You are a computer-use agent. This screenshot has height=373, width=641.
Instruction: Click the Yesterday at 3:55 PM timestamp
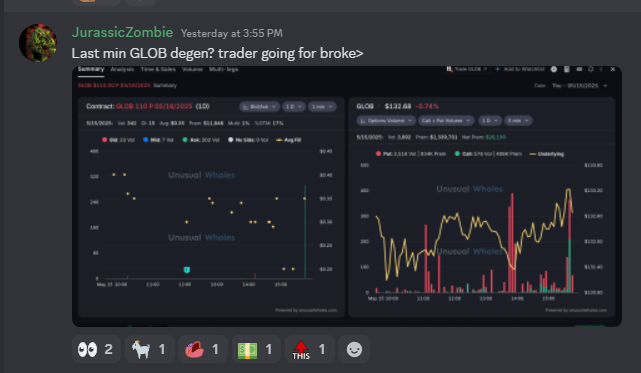pyautogui.click(x=231, y=34)
